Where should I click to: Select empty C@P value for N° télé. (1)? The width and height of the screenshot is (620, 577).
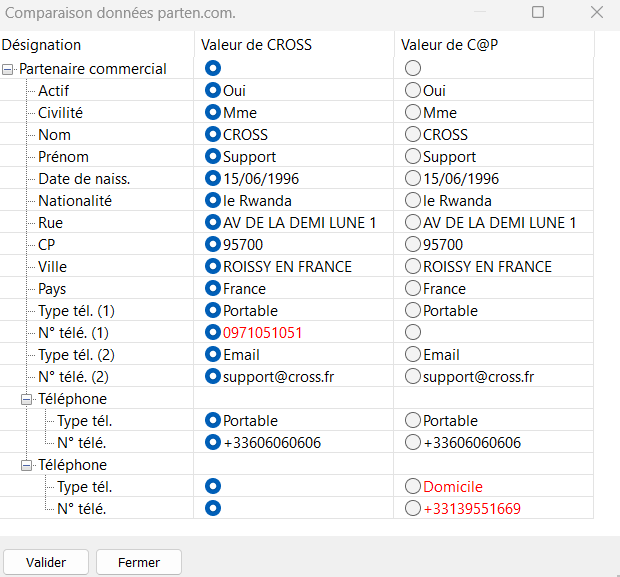413,332
